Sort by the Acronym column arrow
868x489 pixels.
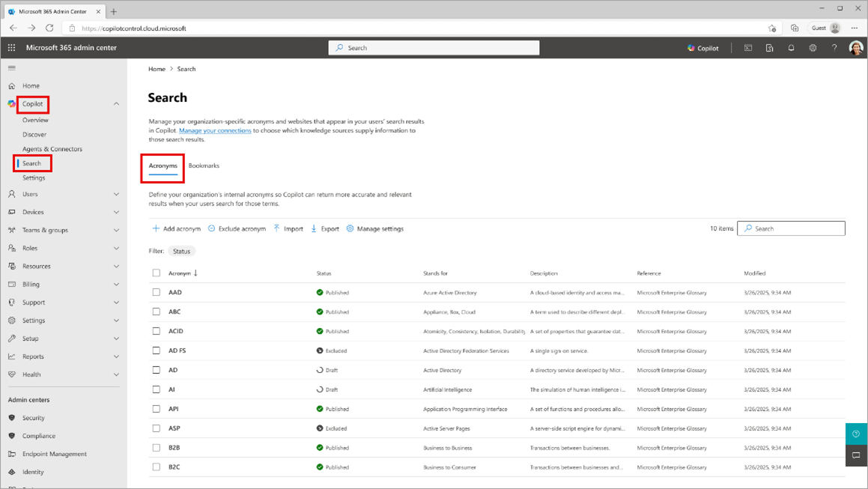pyautogui.click(x=195, y=273)
